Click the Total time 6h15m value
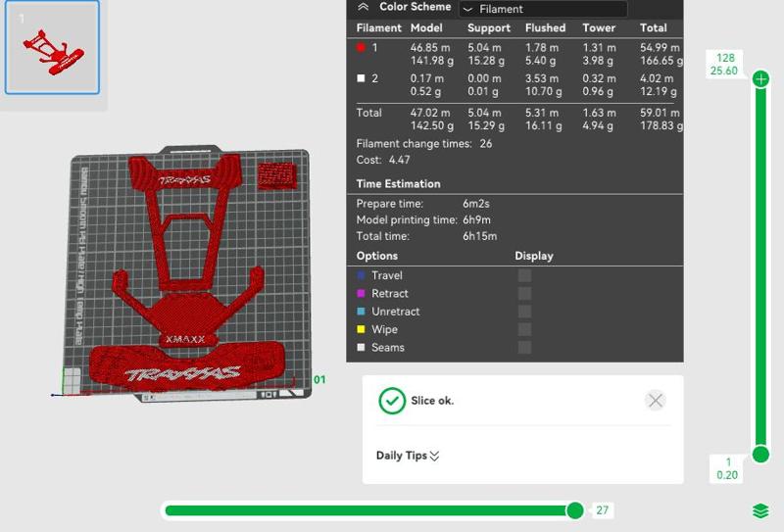The width and height of the screenshot is (784, 532). click(x=479, y=236)
